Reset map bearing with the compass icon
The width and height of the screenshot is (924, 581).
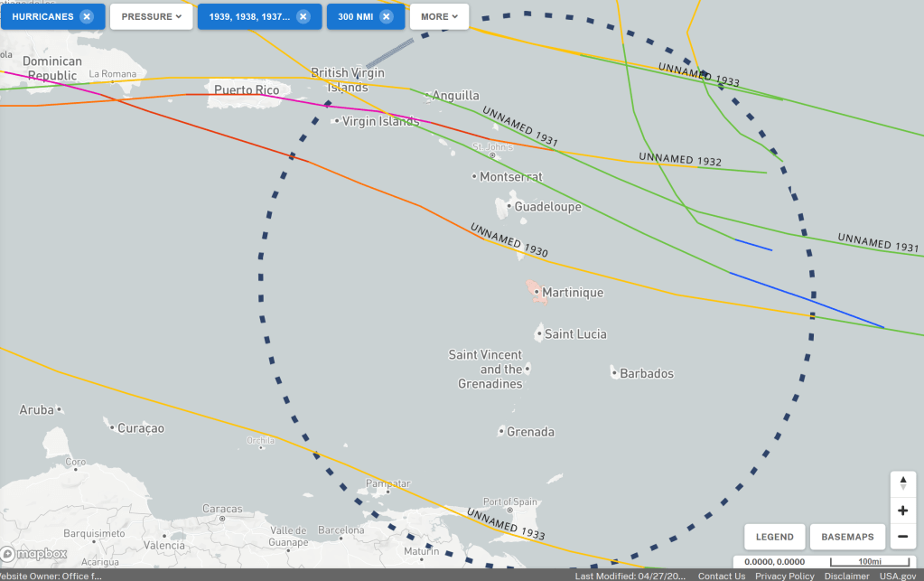tap(902, 484)
